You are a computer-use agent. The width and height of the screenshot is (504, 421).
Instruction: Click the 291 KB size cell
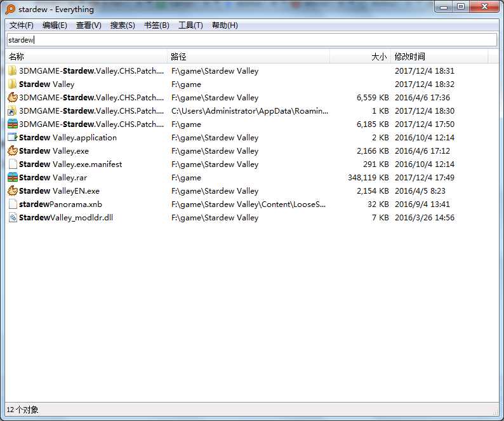(x=376, y=164)
